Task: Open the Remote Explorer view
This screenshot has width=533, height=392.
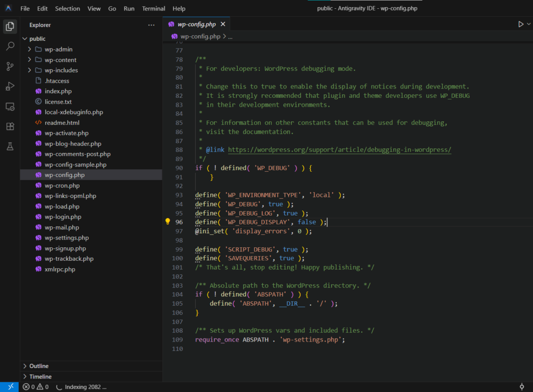Action: click(x=10, y=107)
